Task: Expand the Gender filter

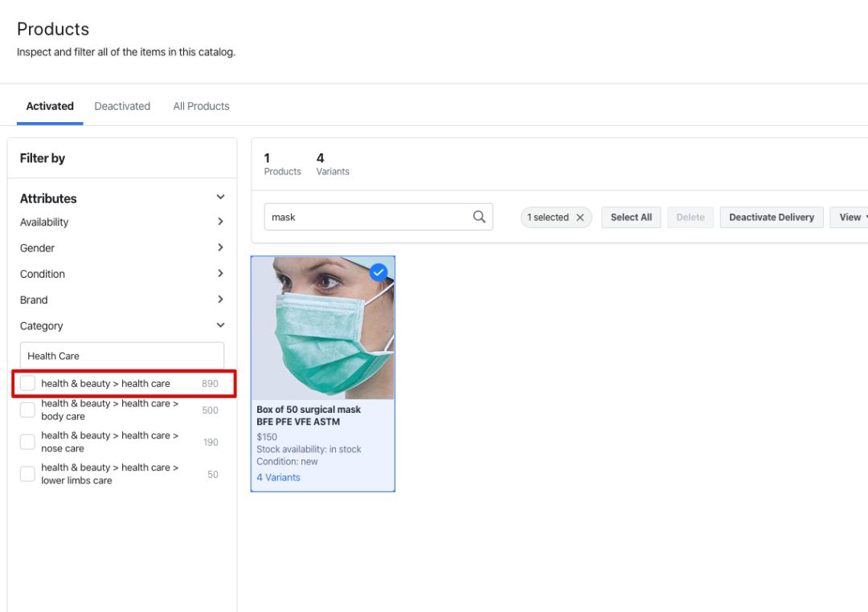Action: 220,247
